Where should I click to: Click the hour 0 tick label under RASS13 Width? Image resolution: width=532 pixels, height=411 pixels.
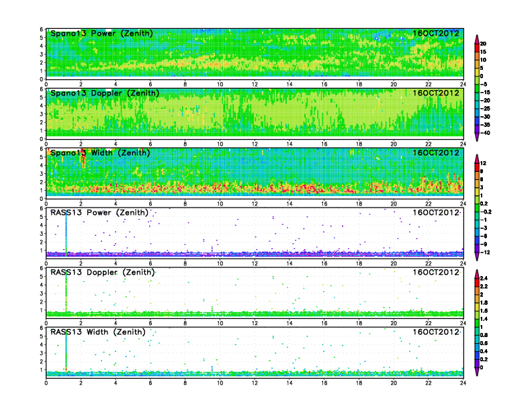coord(46,383)
